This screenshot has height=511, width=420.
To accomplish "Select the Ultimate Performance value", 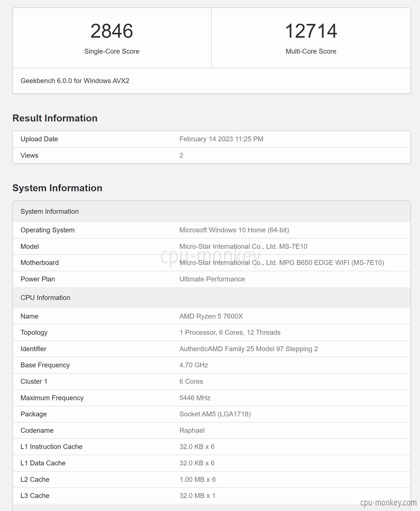I will click(x=212, y=279).
